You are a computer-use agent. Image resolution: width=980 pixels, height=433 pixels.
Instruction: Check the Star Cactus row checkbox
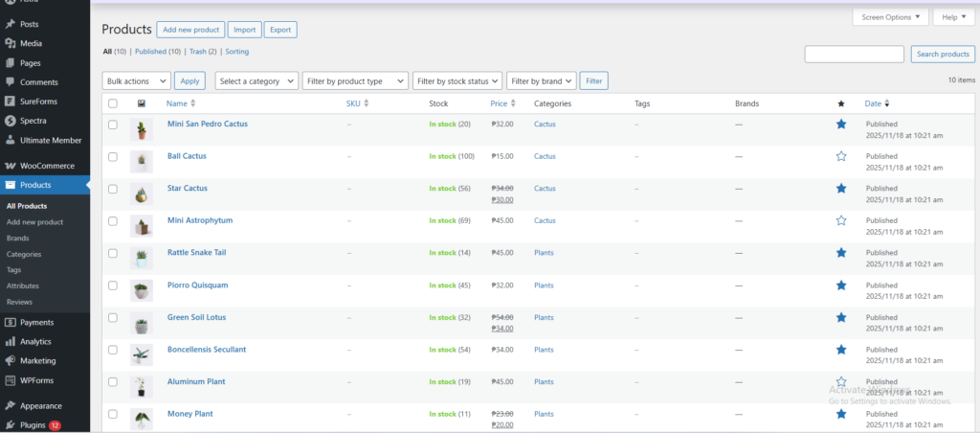tap(113, 189)
